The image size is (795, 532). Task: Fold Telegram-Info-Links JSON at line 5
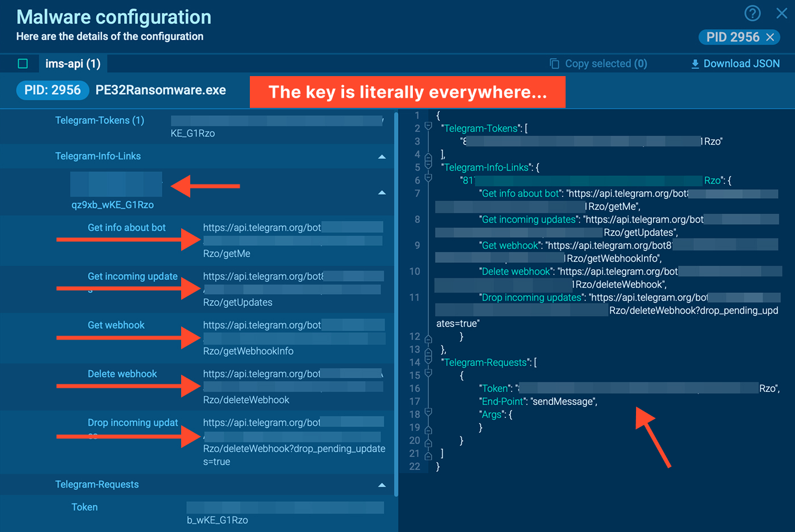(x=429, y=165)
